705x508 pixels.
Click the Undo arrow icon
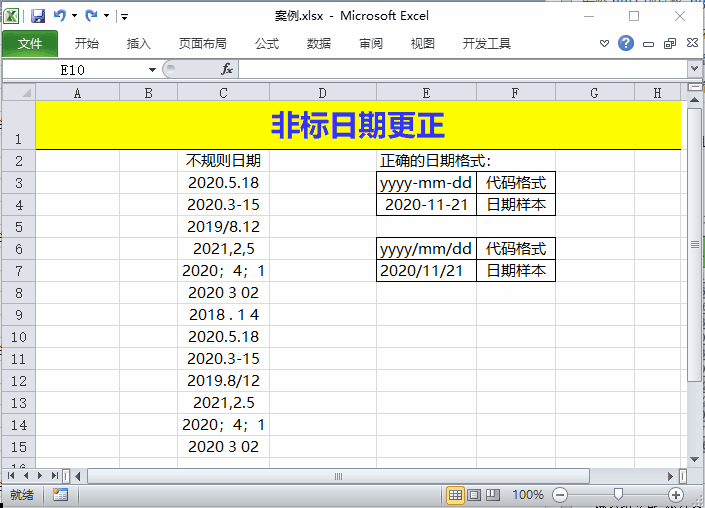(59, 16)
